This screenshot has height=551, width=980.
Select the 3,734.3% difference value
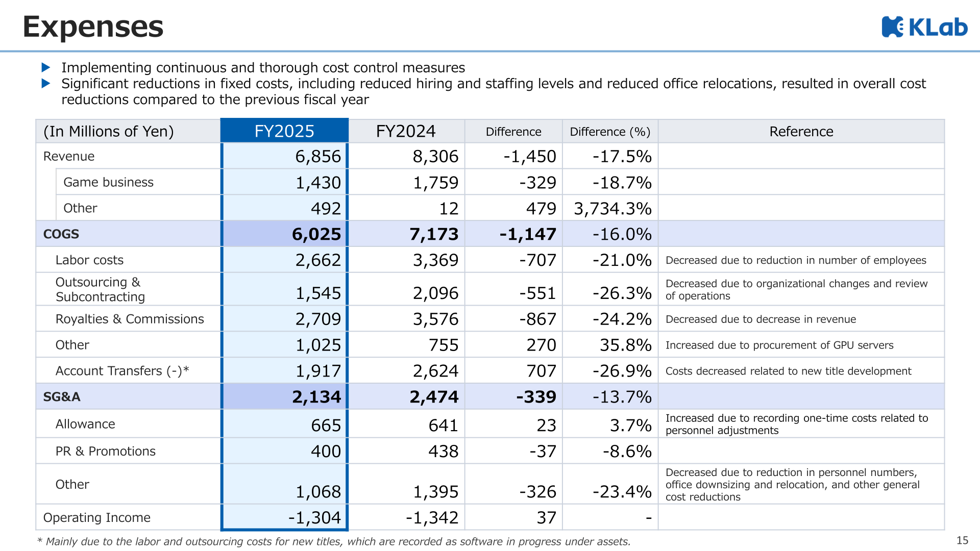(612, 208)
